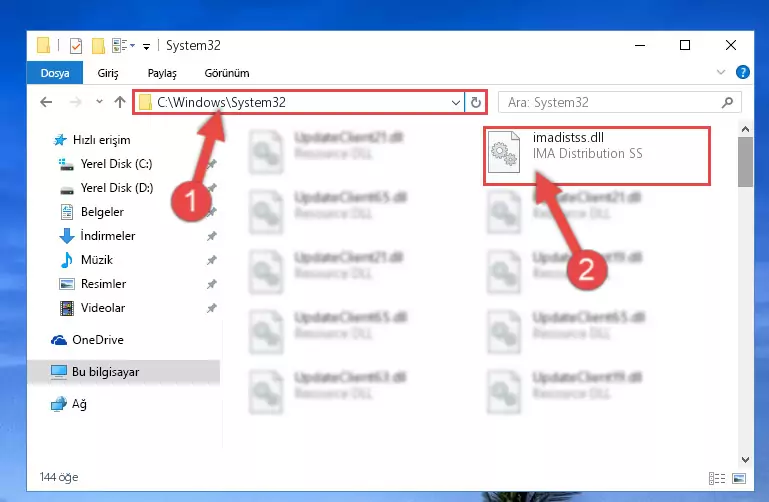Open the Explorer help icon
Image resolution: width=769 pixels, height=502 pixels.
point(743,73)
